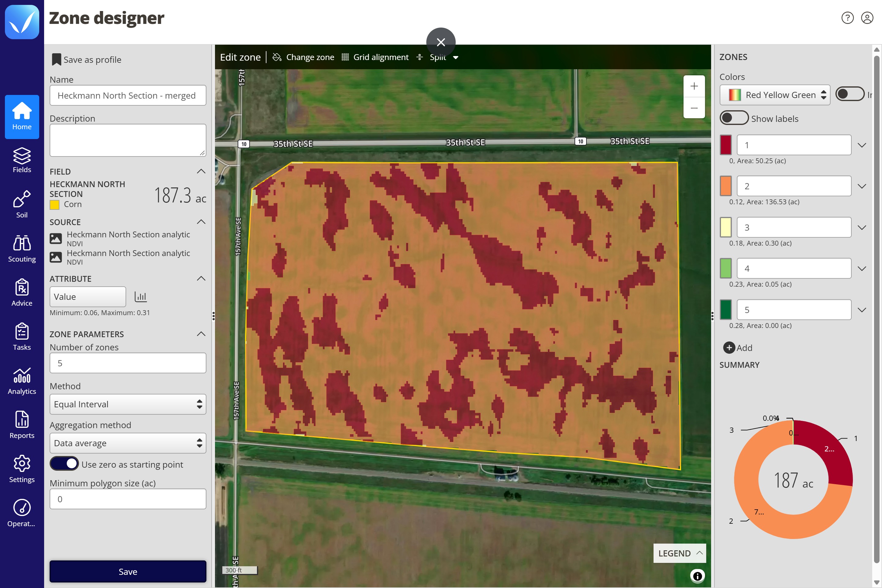Open the Advice section
The height and width of the screenshot is (588, 882).
[x=22, y=292]
